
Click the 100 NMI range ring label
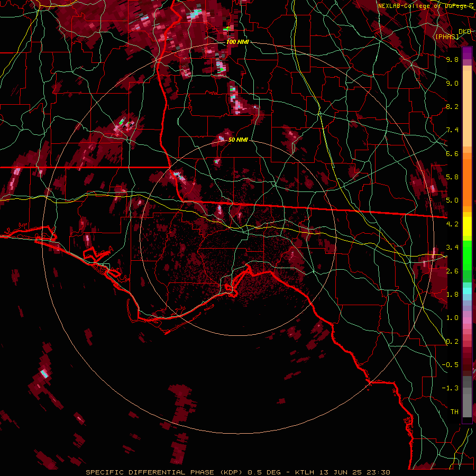(x=237, y=42)
